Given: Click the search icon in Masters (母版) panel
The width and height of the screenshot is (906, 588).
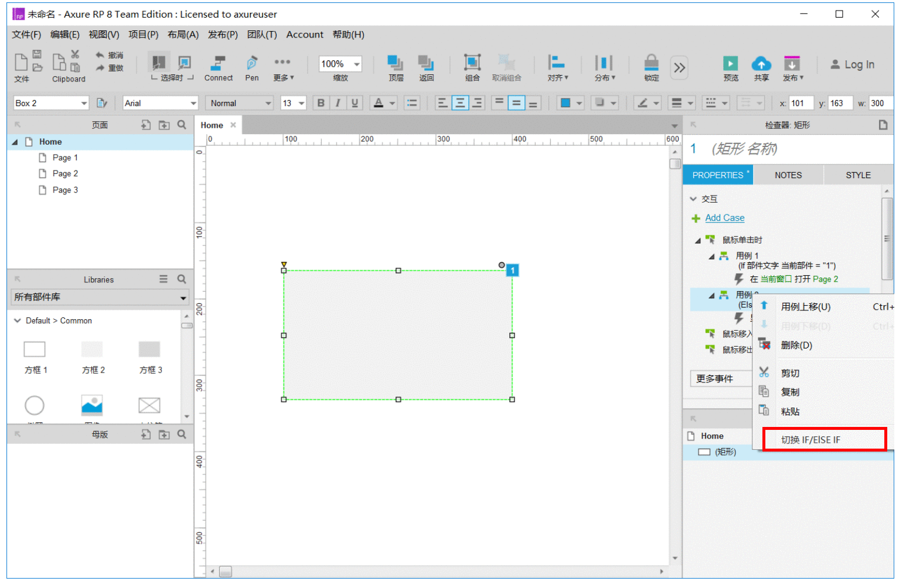Looking at the screenshot, I should [182, 435].
